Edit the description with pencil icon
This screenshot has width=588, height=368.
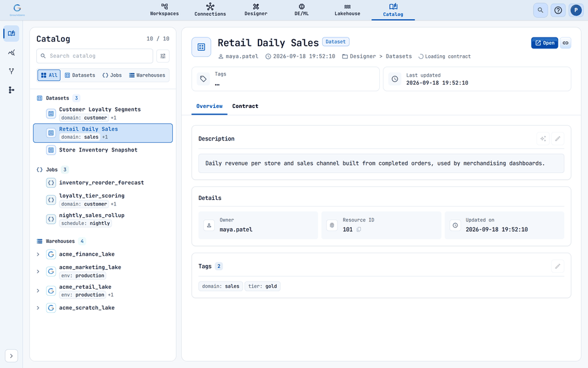(x=557, y=139)
